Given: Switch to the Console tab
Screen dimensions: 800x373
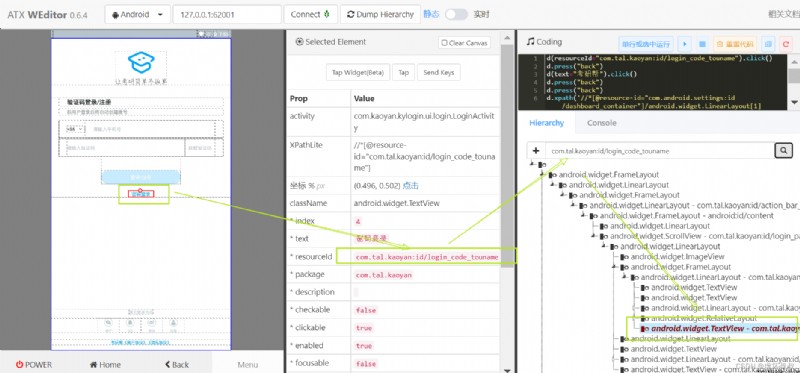Looking at the screenshot, I should (602, 123).
